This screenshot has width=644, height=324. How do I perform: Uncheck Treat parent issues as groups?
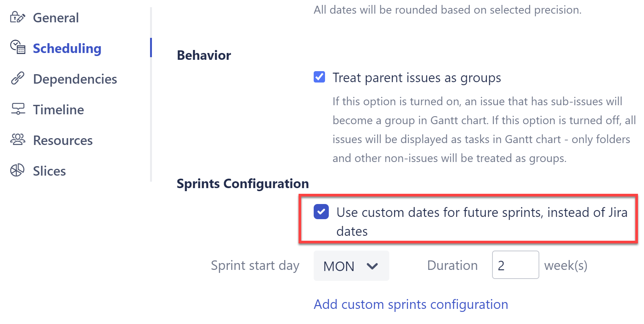[x=320, y=77]
